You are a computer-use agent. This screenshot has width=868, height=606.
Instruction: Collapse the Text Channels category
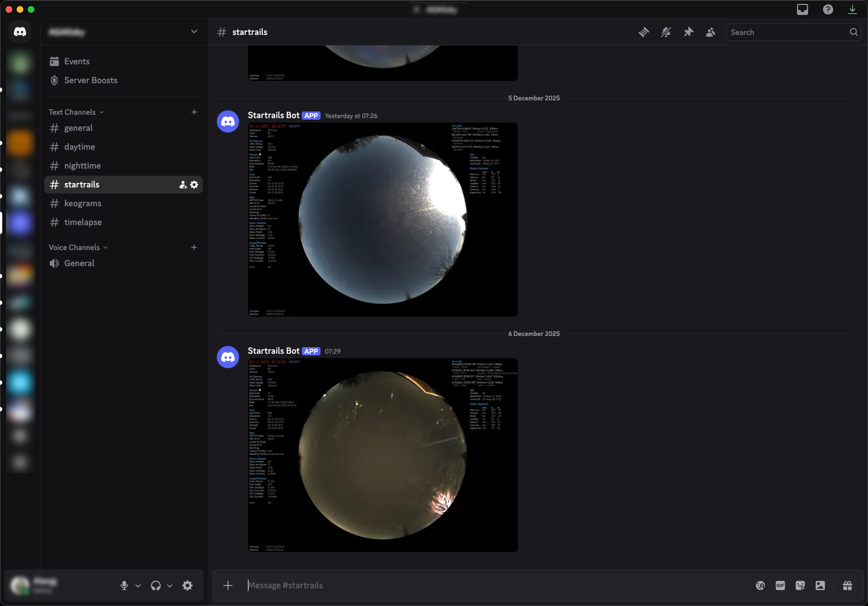[x=76, y=112]
